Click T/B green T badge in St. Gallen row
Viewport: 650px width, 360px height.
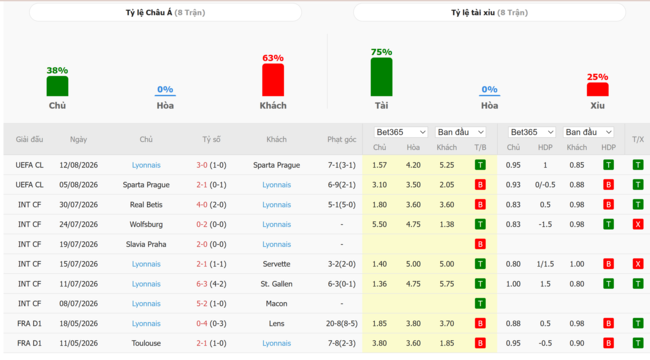tap(480, 284)
